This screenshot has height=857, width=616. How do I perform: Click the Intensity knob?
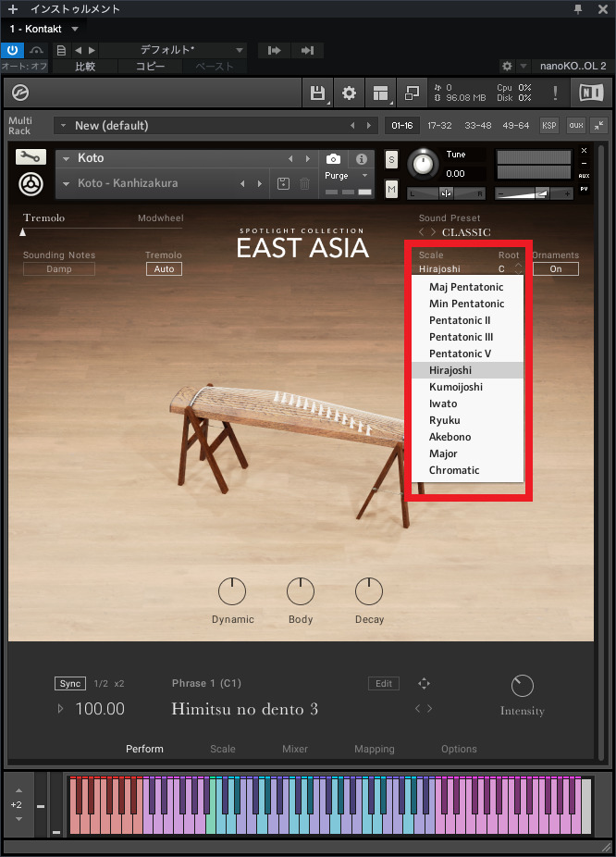click(x=522, y=686)
